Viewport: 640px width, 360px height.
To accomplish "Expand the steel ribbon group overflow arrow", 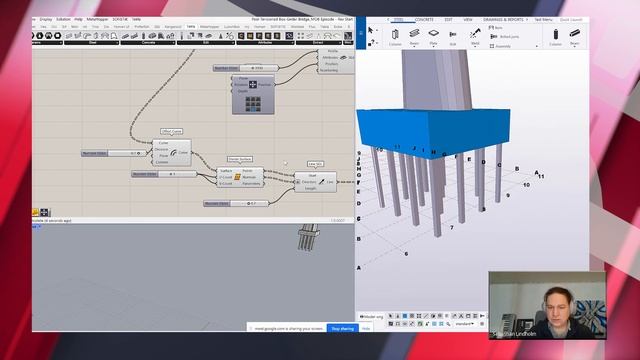I will pyautogui.click(x=536, y=47).
